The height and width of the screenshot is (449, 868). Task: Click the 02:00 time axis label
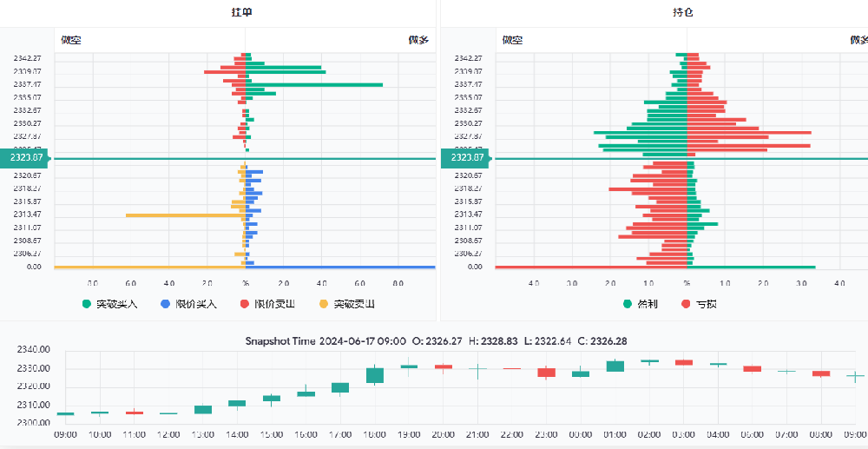[649, 434]
